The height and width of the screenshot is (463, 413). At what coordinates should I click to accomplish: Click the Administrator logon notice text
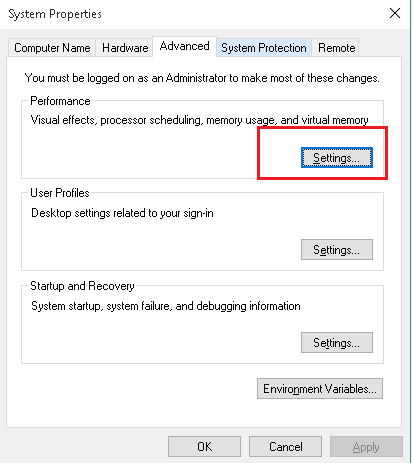coord(202,78)
